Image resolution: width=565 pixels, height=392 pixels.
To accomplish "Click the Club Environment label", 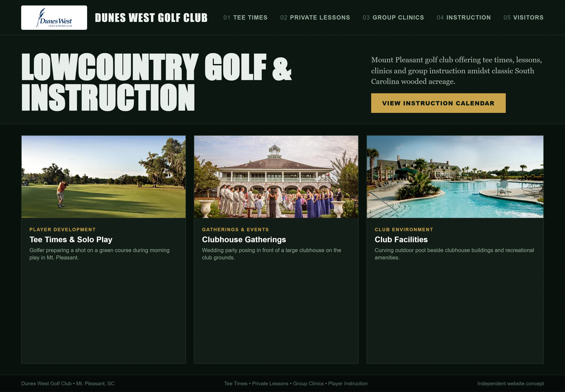I will coord(404,229).
